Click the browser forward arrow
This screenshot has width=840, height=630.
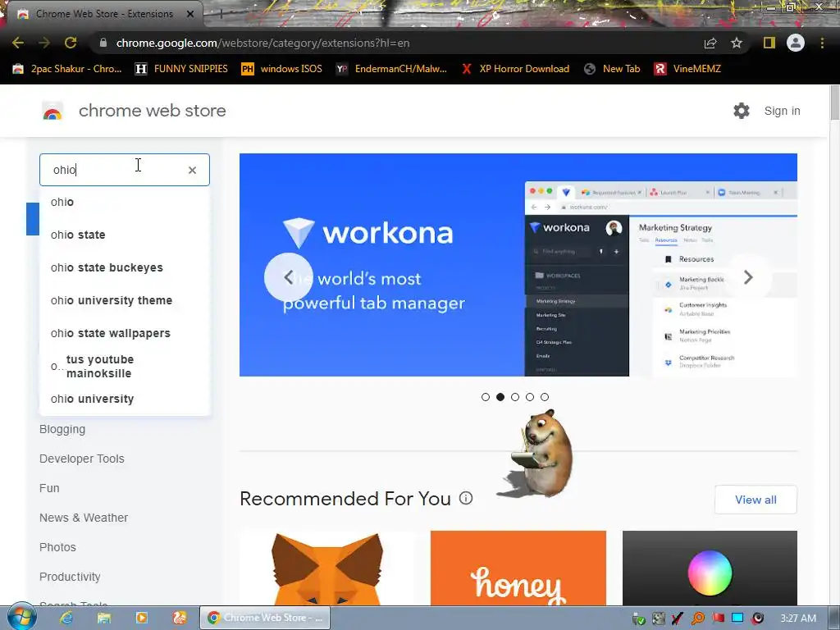[x=44, y=43]
